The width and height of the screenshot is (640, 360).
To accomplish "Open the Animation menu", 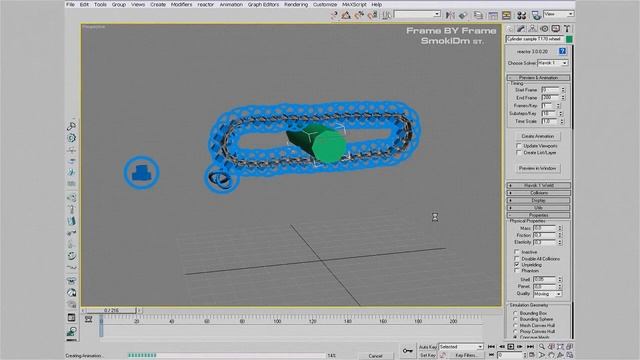I will click(x=231, y=4).
